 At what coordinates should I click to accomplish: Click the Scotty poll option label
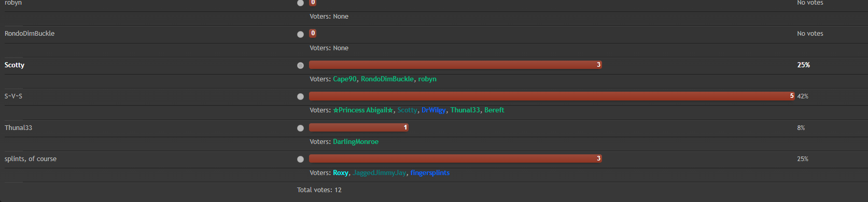coord(15,65)
